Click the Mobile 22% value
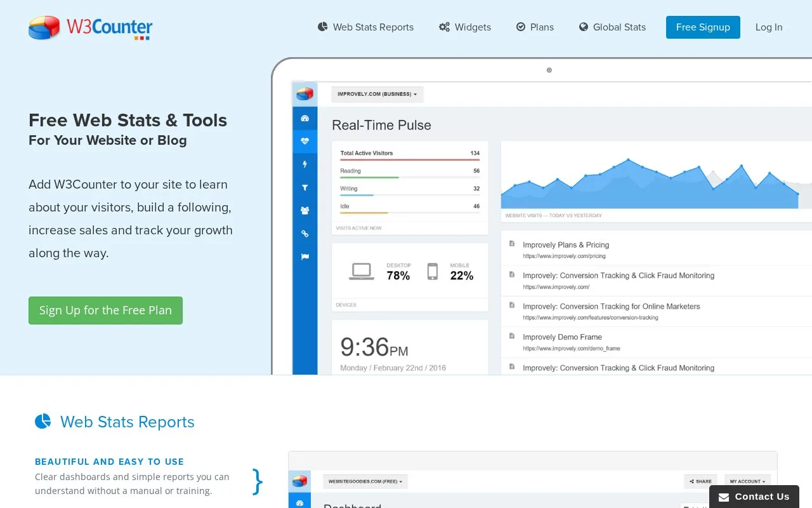812x508 pixels. pos(462,276)
